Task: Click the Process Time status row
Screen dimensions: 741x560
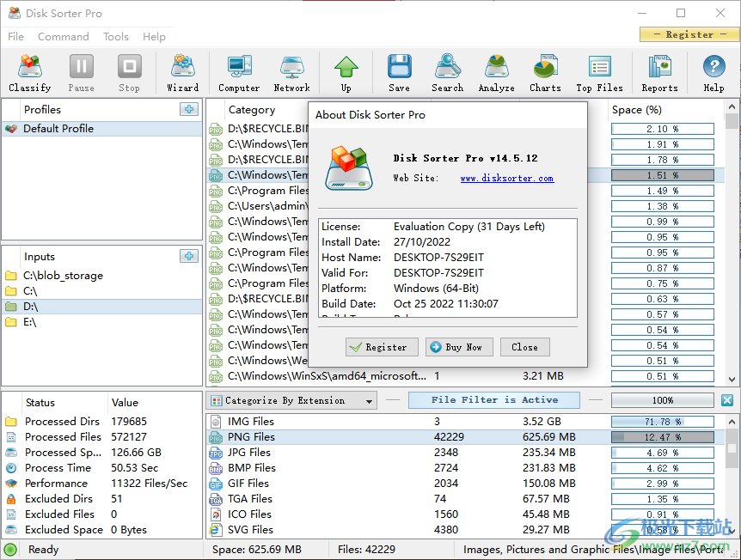Action: tap(102, 468)
